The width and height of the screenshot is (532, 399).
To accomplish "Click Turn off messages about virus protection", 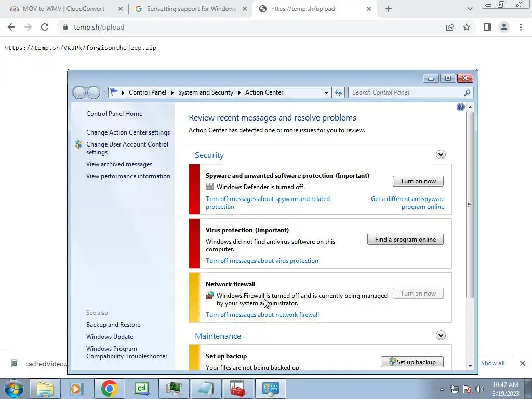I will [262, 261].
